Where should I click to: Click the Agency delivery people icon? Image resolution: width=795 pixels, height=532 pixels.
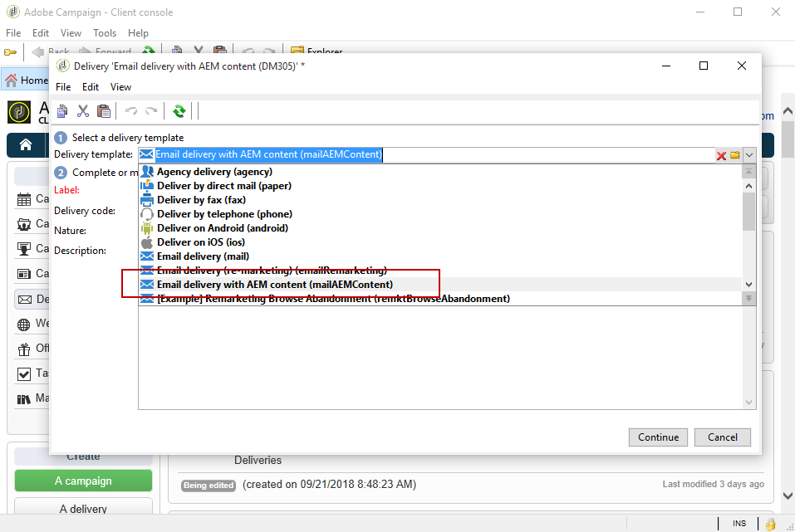[x=147, y=171]
